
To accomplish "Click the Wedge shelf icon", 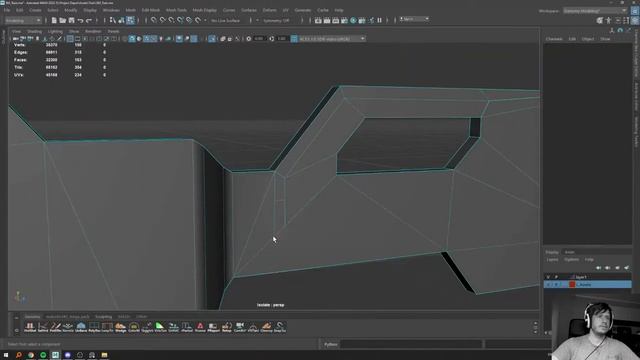I will [x=120, y=327].
